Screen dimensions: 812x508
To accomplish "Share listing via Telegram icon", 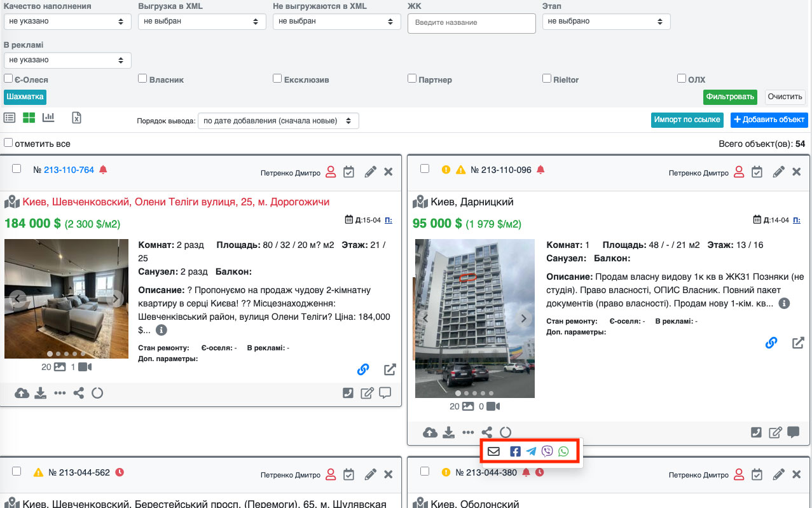I will point(531,451).
